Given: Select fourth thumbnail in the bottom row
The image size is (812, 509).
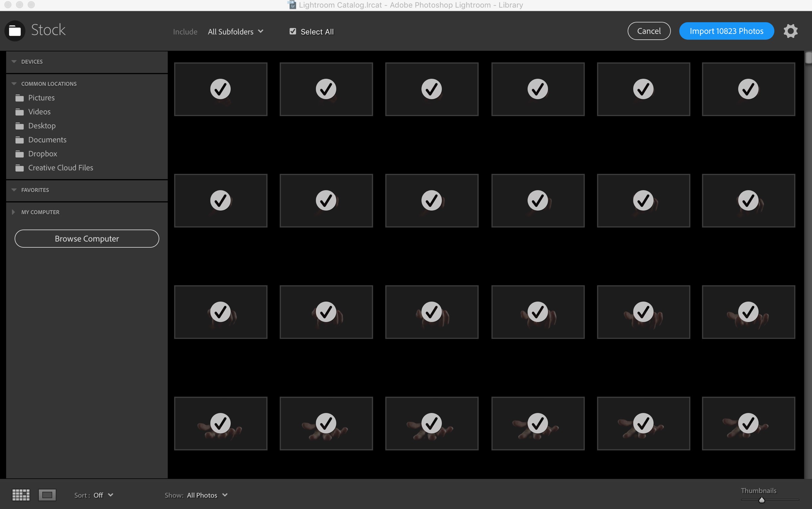Looking at the screenshot, I should (x=538, y=423).
